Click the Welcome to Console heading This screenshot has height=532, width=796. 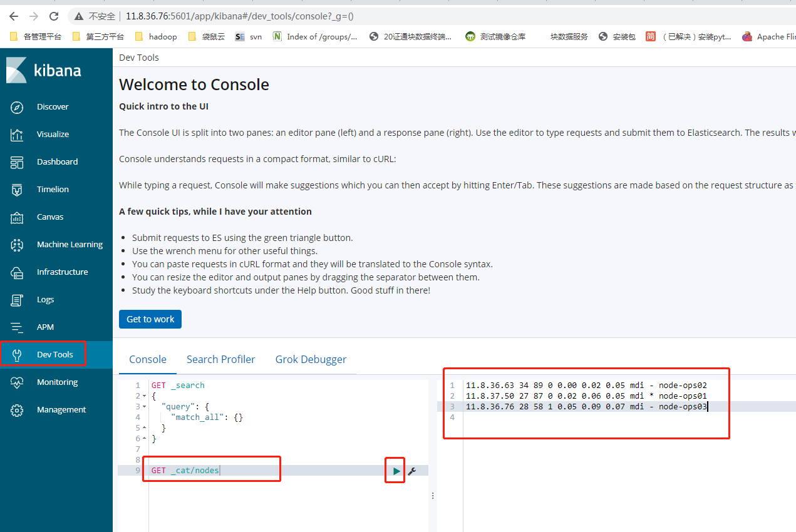[x=194, y=84]
